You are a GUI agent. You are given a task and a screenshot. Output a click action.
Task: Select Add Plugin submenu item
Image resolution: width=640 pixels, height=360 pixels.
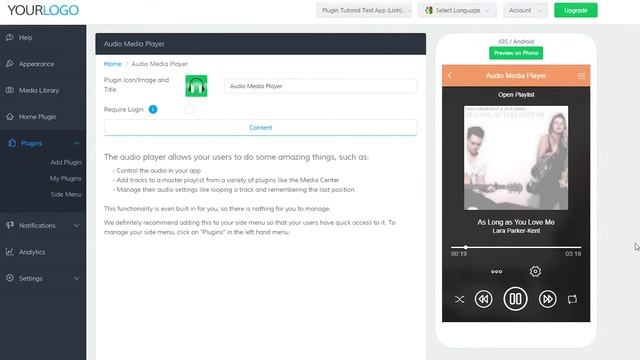tap(66, 162)
